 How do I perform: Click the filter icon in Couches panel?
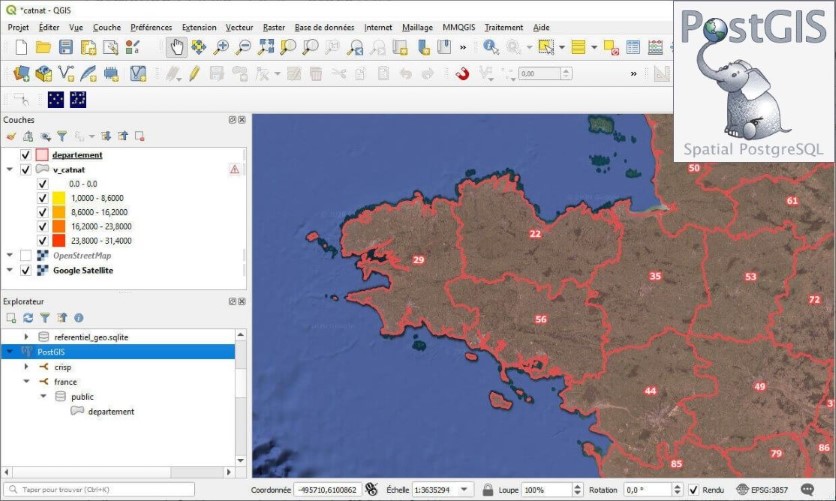point(61,136)
